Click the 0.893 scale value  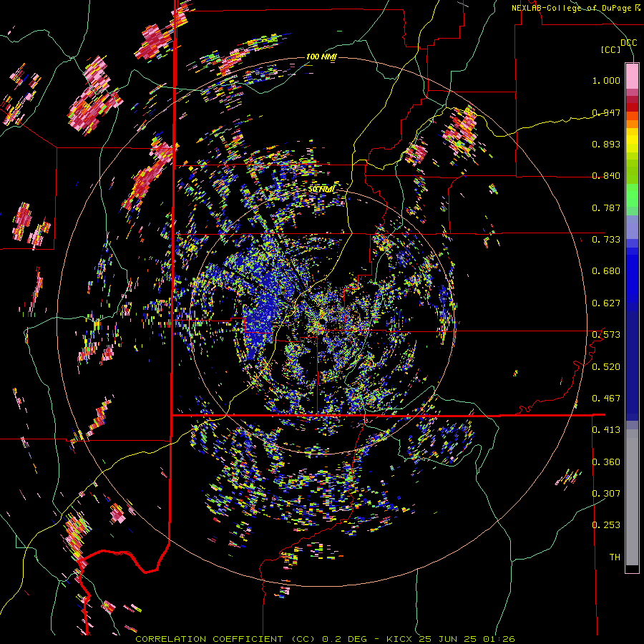606,144
